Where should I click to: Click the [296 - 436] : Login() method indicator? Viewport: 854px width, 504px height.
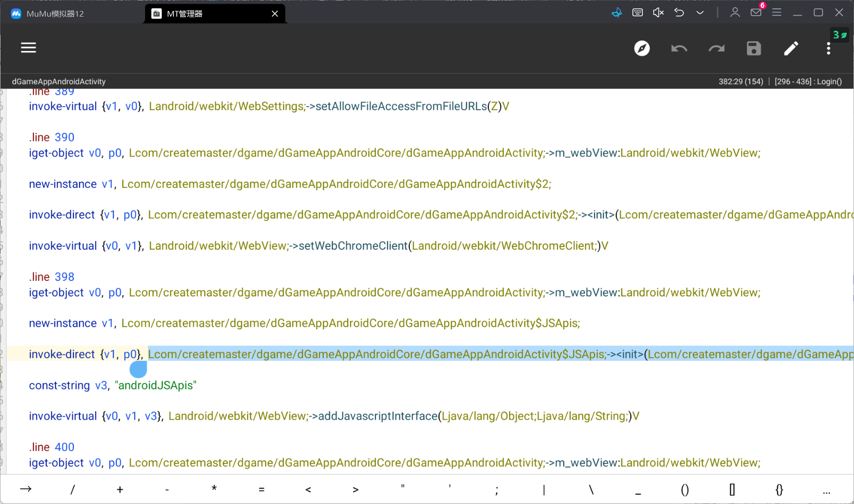click(808, 82)
